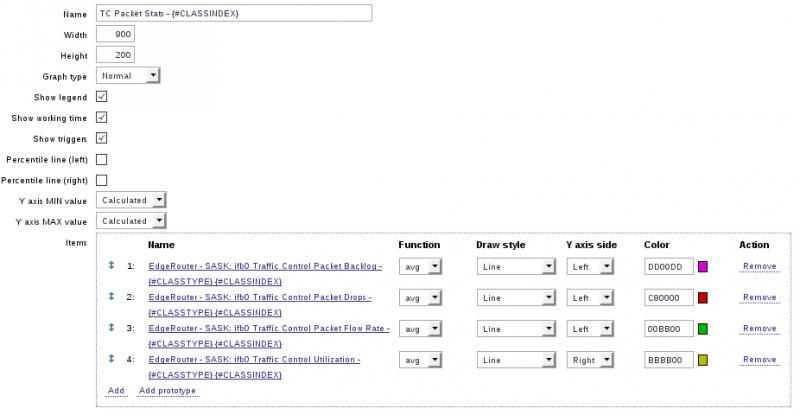800x415 pixels.
Task: Open the olive BBBB00 color swatch
Action: tap(703, 359)
